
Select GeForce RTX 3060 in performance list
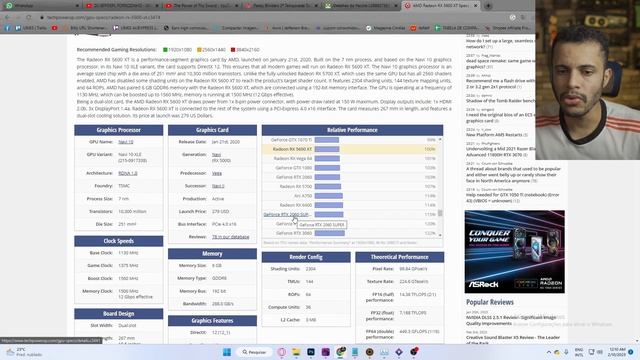[x=294, y=233]
